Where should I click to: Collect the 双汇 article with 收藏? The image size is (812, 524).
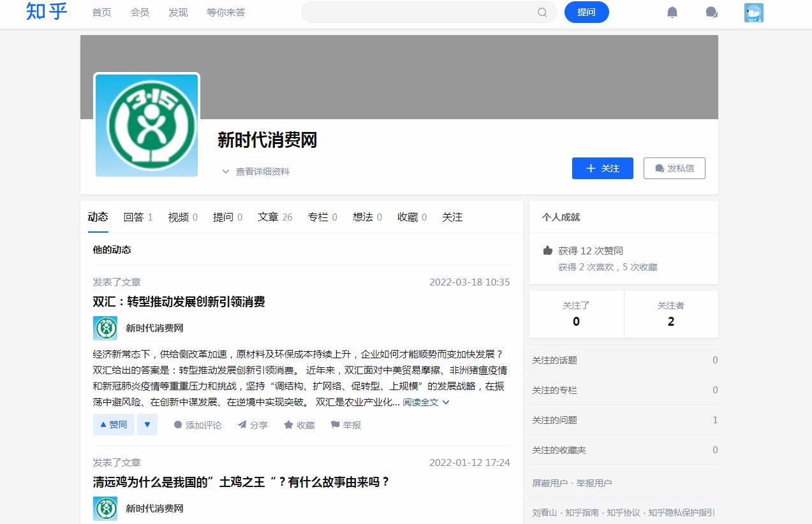(299, 425)
